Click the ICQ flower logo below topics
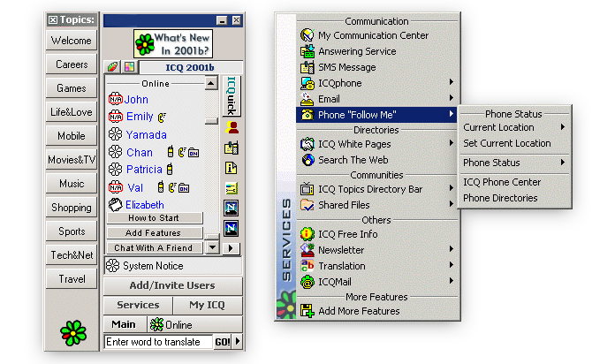 73,333
